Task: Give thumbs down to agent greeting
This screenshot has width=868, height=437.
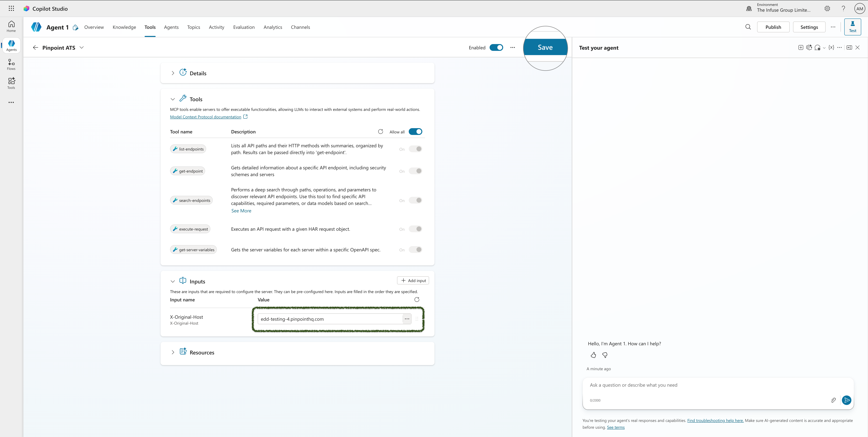Action: pos(605,355)
